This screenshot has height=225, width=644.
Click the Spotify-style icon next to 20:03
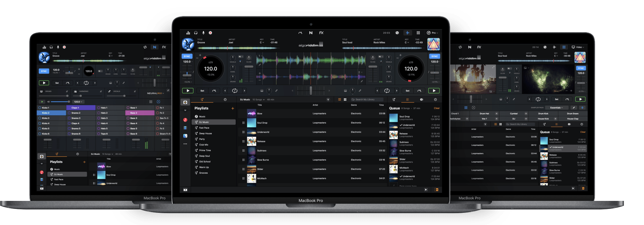coord(397,33)
